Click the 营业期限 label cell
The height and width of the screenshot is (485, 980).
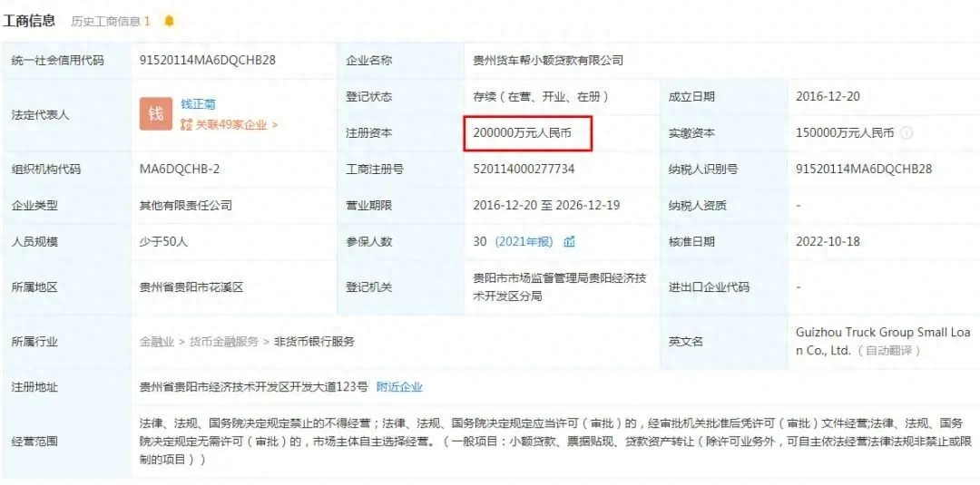(401, 206)
